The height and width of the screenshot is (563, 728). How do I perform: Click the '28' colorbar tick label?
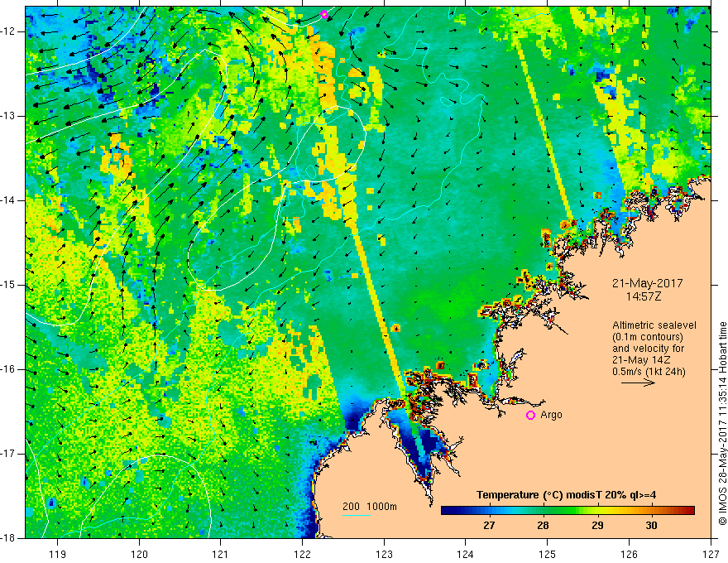(543, 526)
